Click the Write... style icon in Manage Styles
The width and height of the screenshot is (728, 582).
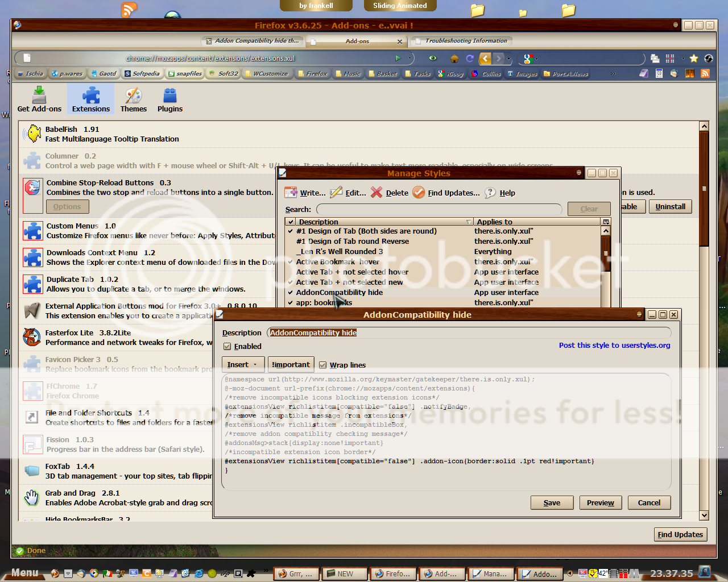tap(291, 193)
